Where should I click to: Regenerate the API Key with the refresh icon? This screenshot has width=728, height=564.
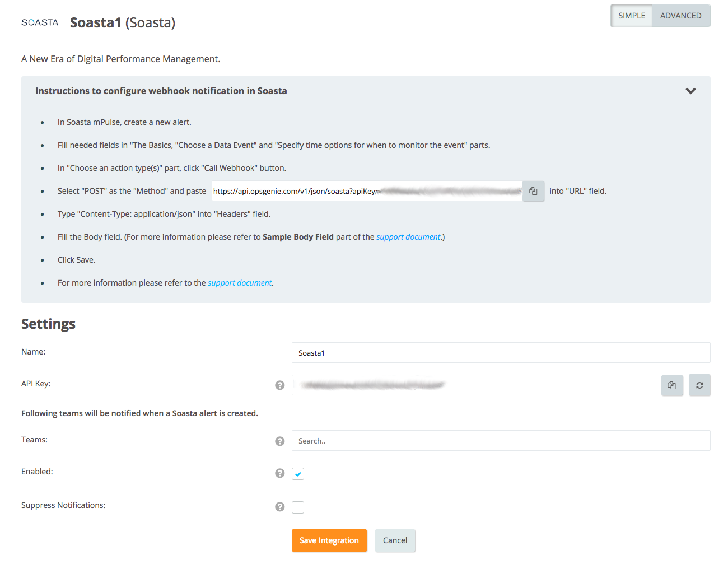coord(699,385)
